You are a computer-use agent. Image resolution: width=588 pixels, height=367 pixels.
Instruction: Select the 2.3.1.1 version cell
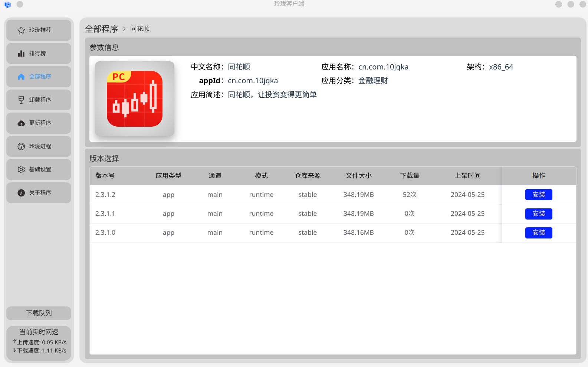point(105,214)
